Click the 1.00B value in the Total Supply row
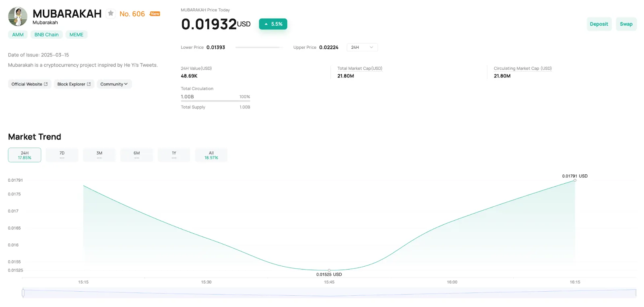Viewport: 644px width, 307px height. [245, 107]
